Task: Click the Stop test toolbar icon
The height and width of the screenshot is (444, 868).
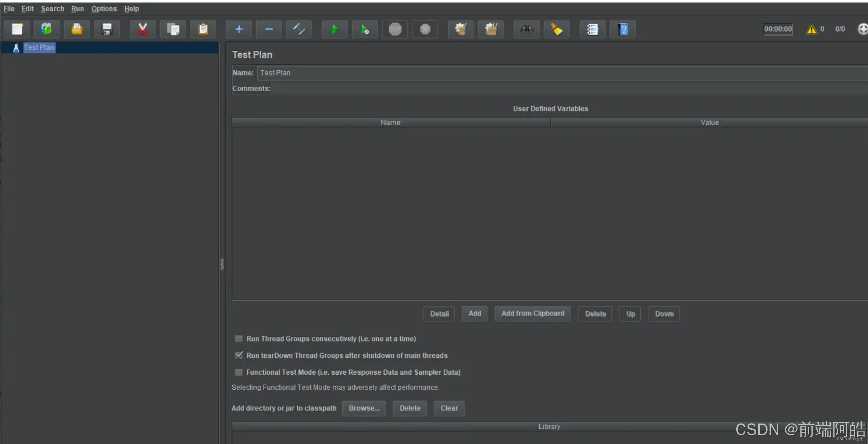Action: 395,29
